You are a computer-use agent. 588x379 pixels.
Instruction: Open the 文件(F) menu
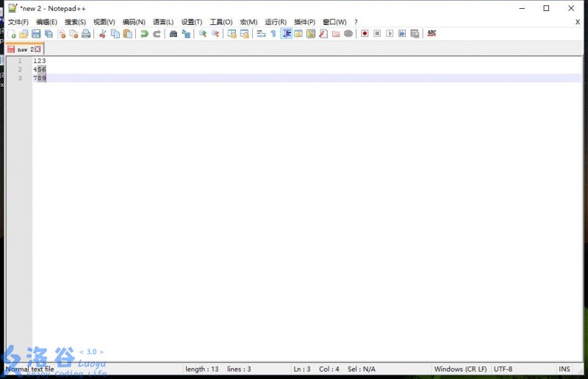coord(18,22)
